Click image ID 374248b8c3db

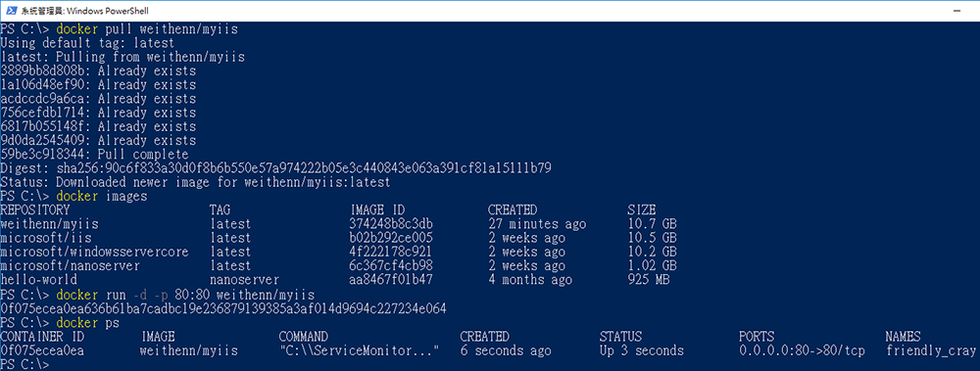[x=391, y=224]
